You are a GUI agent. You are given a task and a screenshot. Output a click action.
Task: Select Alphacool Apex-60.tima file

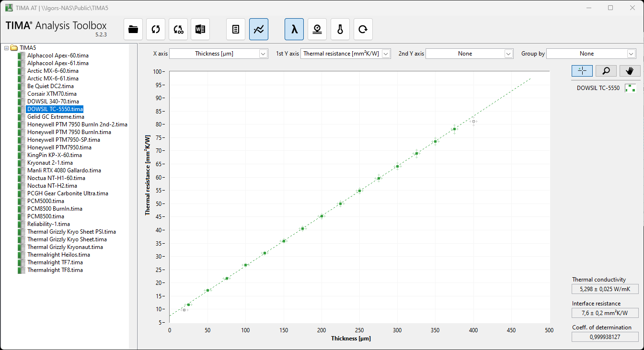coord(58,56)
